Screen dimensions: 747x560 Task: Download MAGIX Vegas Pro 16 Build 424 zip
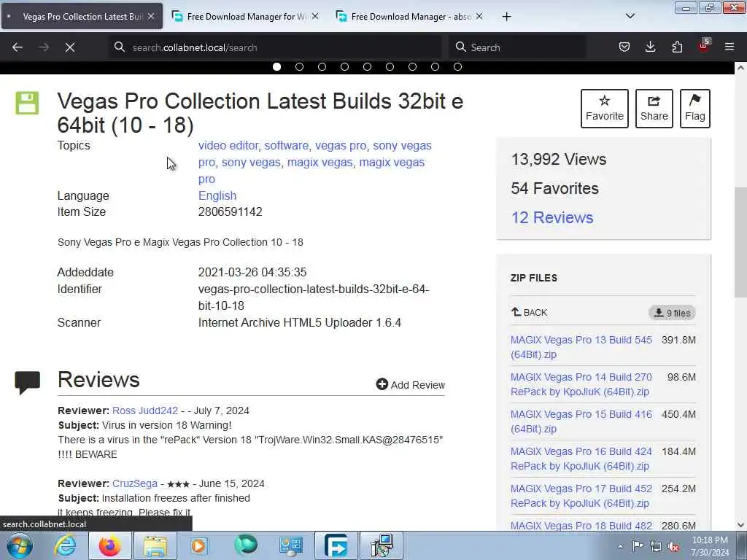(581, 459)
